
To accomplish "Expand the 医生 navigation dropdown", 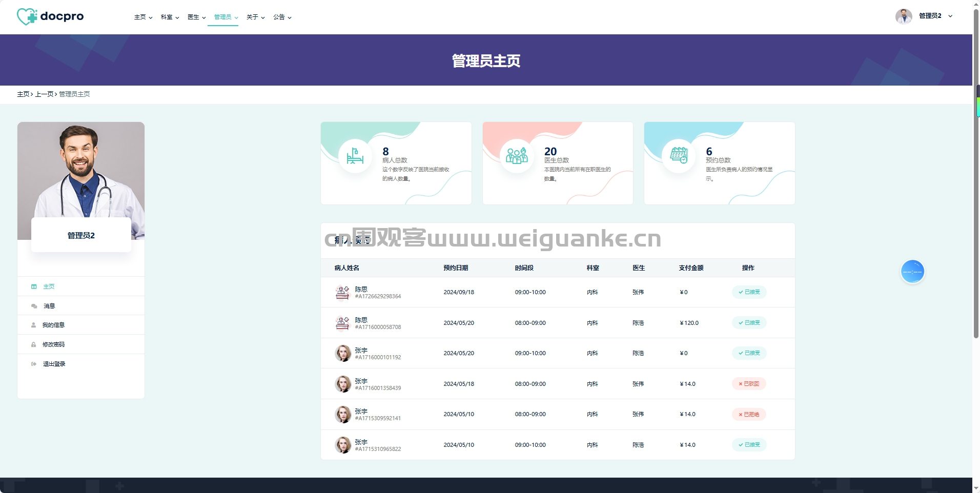I will coord(197,17).
